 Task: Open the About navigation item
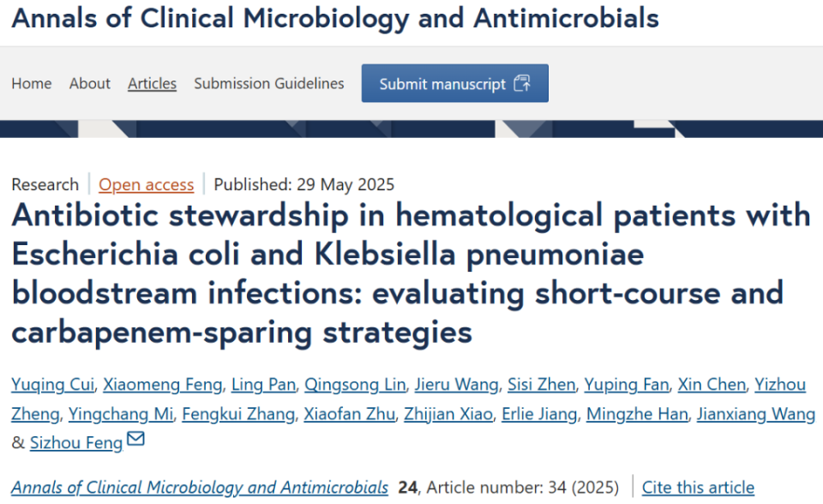coord(90,83)
